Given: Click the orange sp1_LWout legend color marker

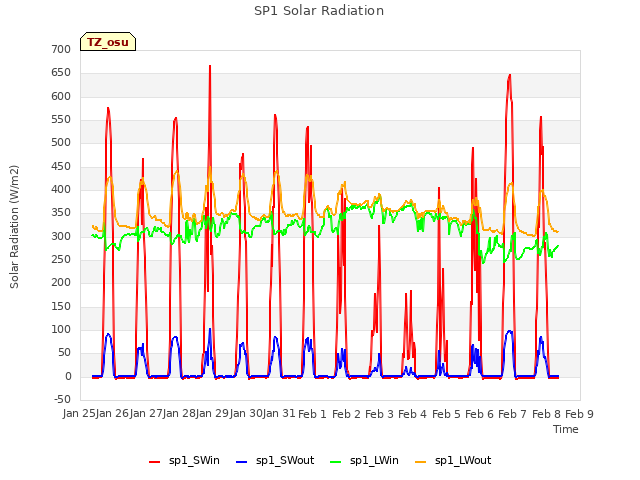Looking at the screenshot, I should (420, 462).
